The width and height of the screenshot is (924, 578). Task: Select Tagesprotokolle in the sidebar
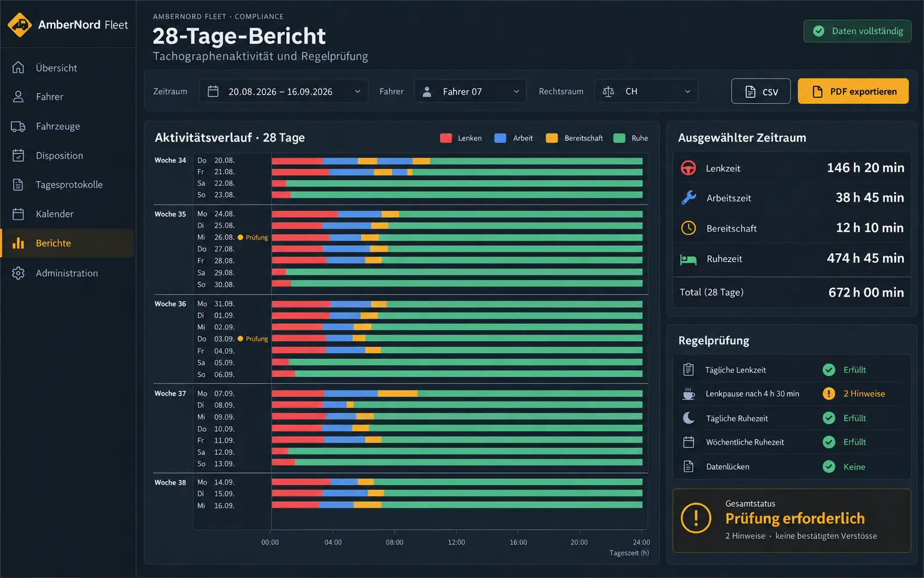click(68, 185)
